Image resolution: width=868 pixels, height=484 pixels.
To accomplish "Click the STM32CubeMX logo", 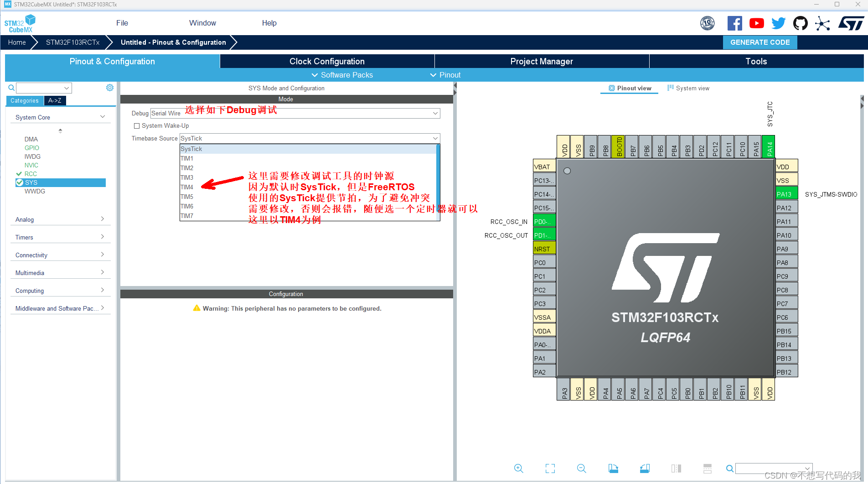I will pyautogui.click(x=20, y=23).
